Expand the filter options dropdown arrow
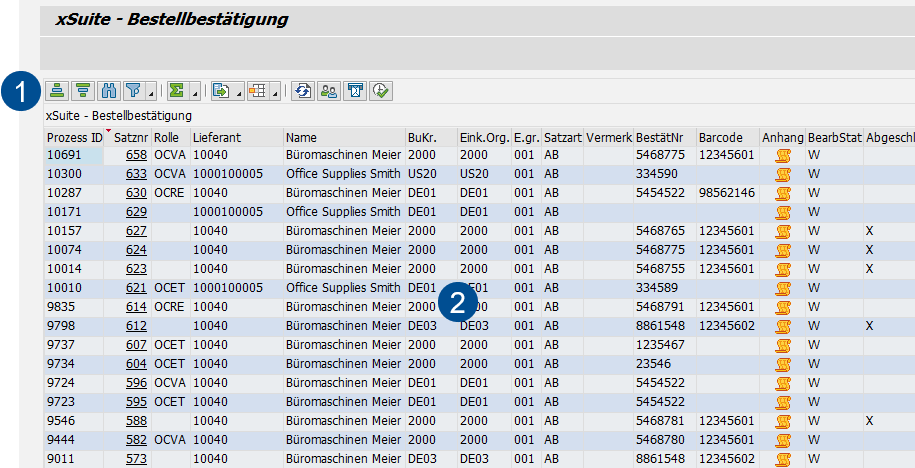Screen dimensions: 915x468 150,93
